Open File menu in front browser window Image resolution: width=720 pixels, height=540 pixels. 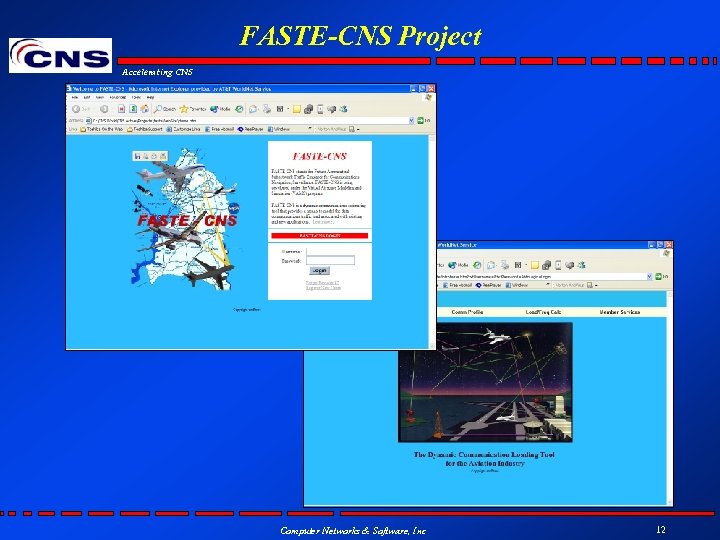tap(75, 97)
